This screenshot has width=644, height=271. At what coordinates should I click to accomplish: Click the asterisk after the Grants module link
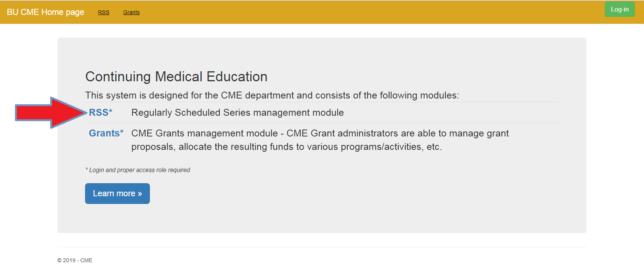(x=122, y=132)
